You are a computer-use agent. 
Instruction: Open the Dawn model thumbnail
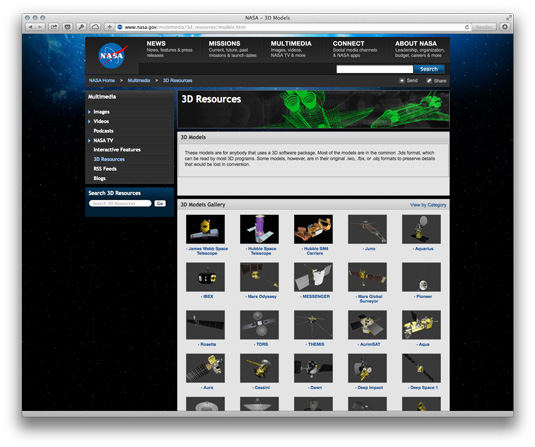(x=313, y=368)
